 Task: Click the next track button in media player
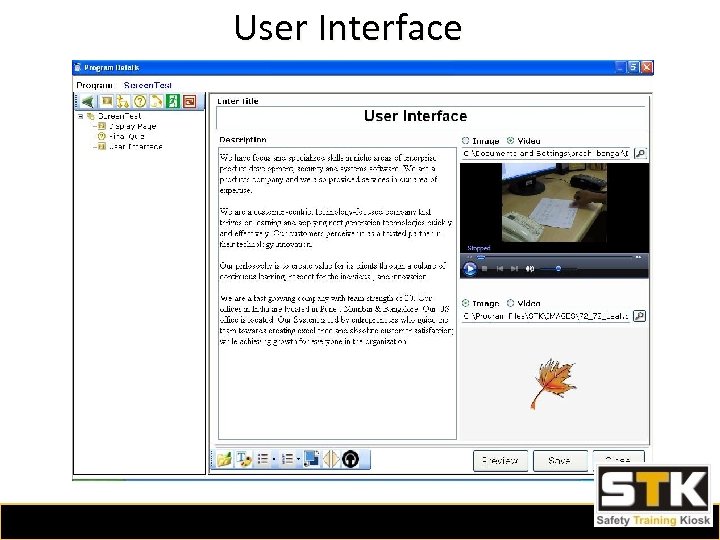click(514, 269)
